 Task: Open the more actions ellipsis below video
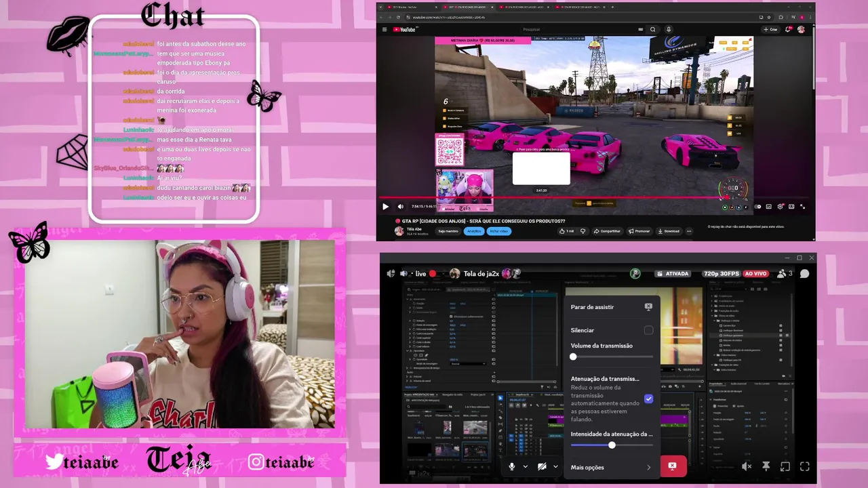click(689, 231)
